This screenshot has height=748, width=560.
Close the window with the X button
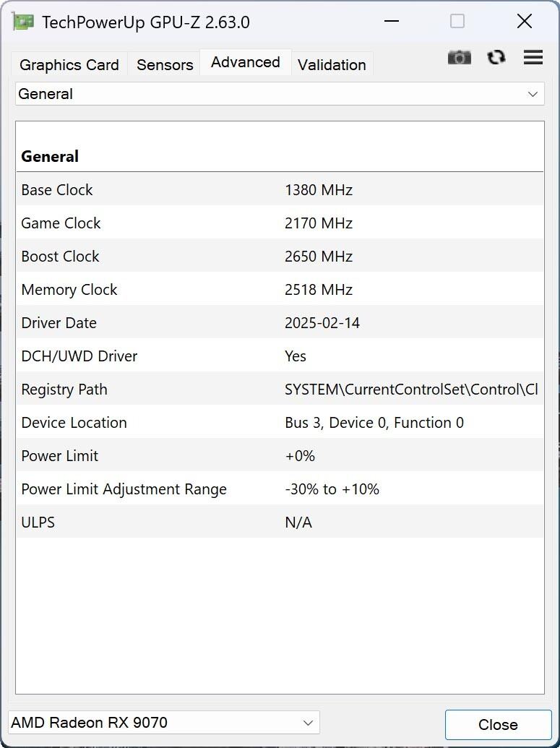pos(524,22)
